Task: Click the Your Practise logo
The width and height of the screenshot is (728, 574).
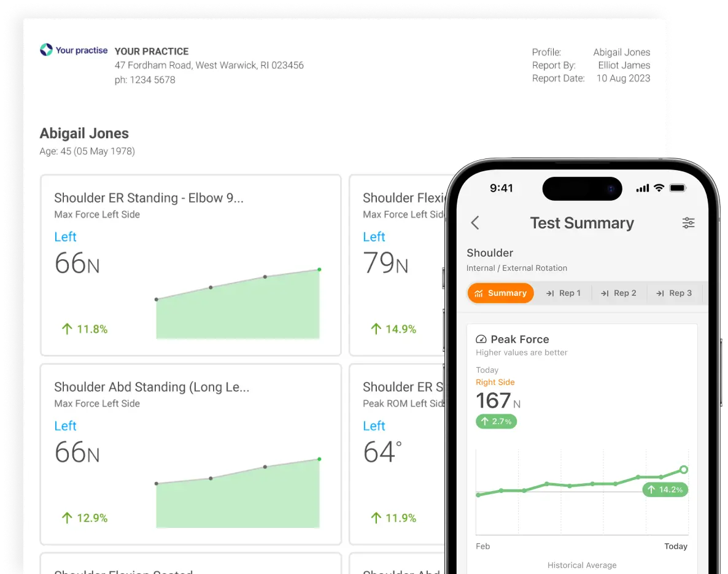Action: [x=74, y=50]
